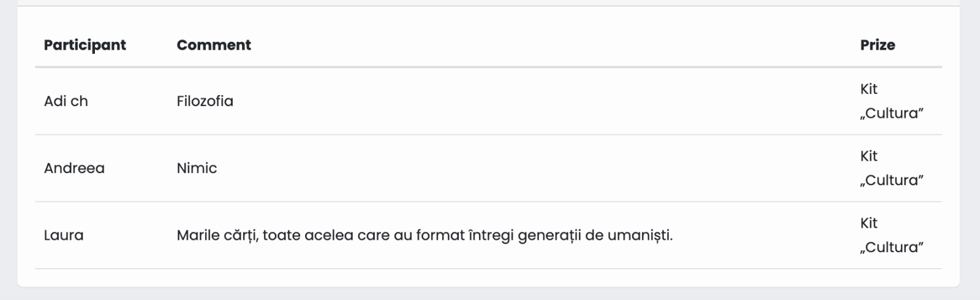Click the comment text Filozofia

[205, 101]
